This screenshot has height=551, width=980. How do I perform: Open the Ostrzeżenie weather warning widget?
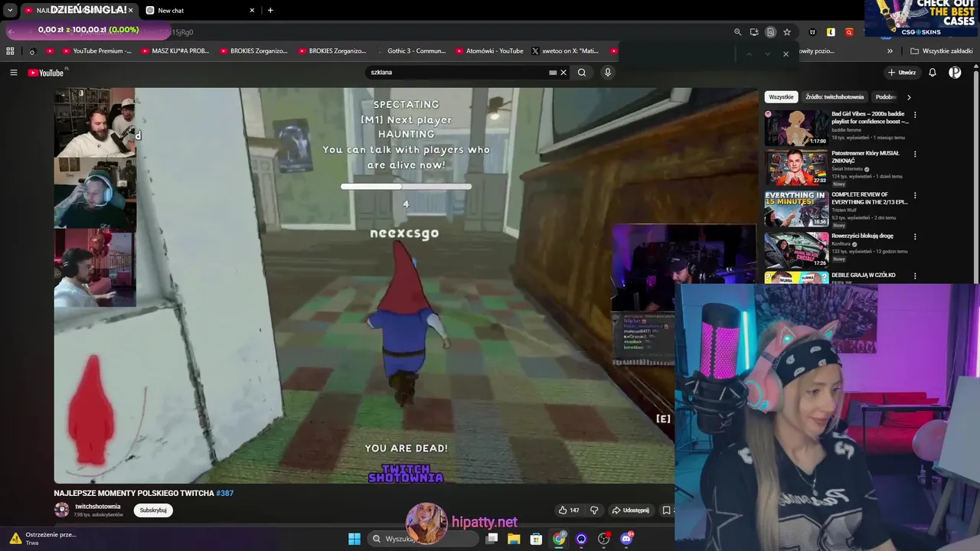42,539
